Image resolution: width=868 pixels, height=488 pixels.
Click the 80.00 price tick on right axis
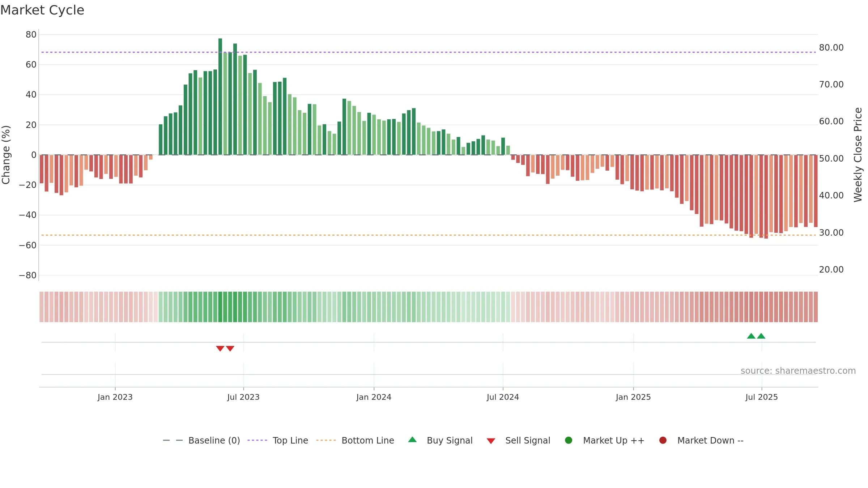pyautogui.click(x=831, y=47)
